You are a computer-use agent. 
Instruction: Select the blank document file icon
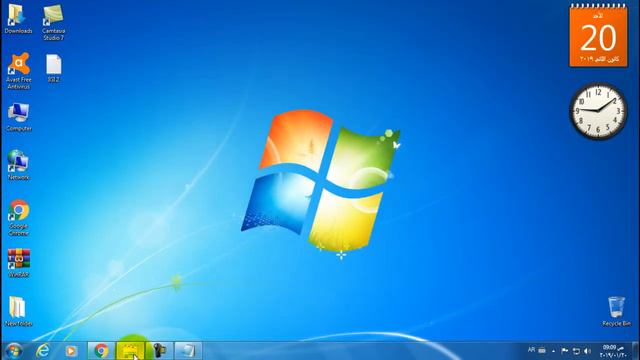pyautogui.click(x=53, y=68)
